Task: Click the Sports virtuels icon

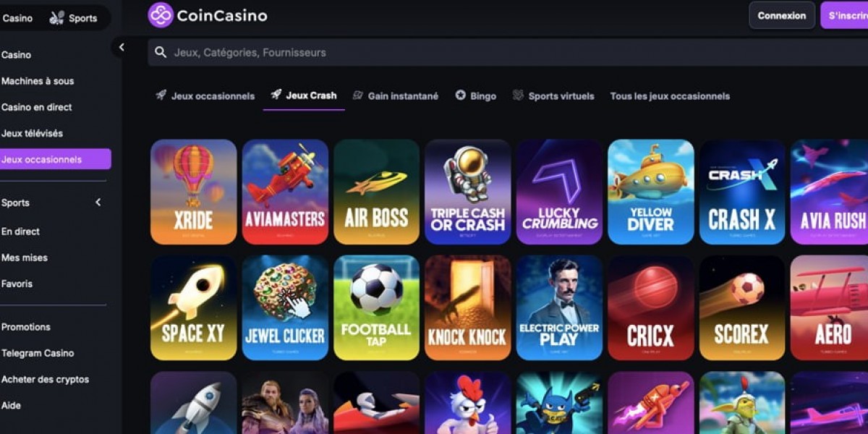Action: click(518, 95)
